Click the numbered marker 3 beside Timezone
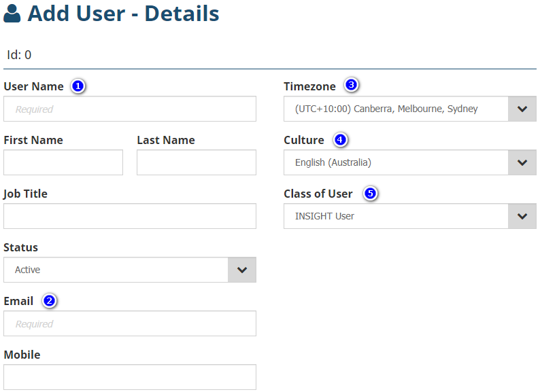This screenshot has width=540, height=392. coord(351,86)
